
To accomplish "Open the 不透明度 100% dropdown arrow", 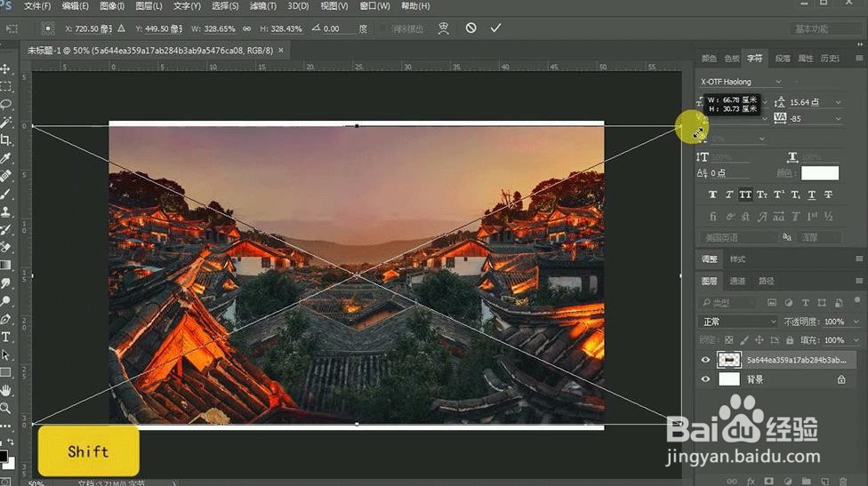I will coord(856,322).
